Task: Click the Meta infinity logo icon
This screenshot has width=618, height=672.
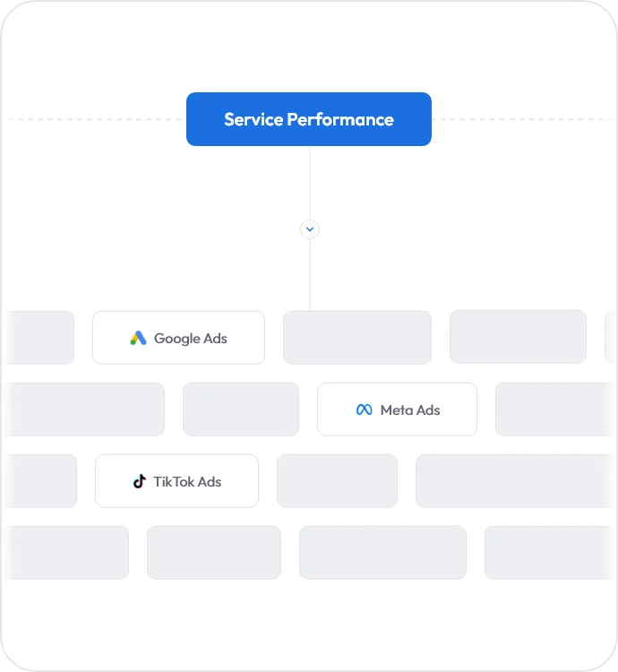Action: point(364,409)
